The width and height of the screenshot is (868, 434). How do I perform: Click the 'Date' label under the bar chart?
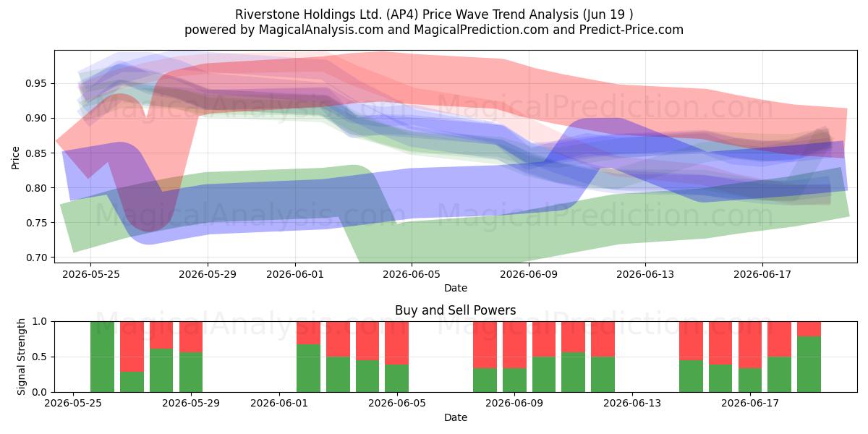(456, 417)
